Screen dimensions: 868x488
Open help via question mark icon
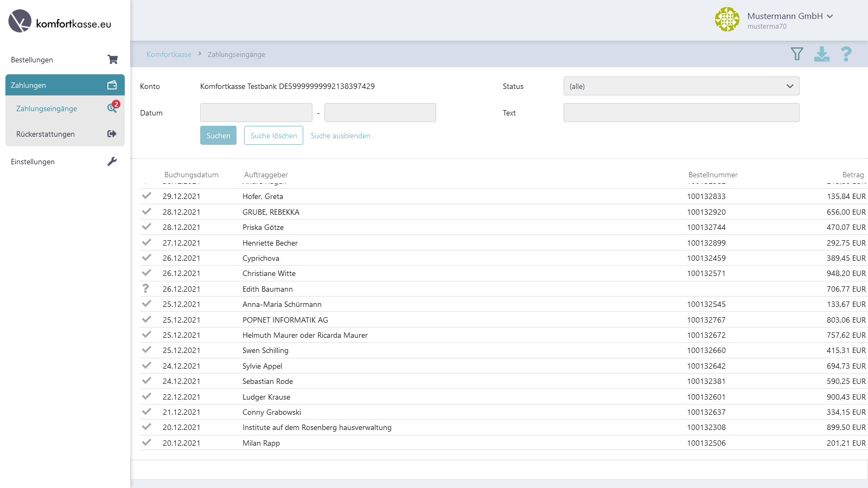pos(846,54)
